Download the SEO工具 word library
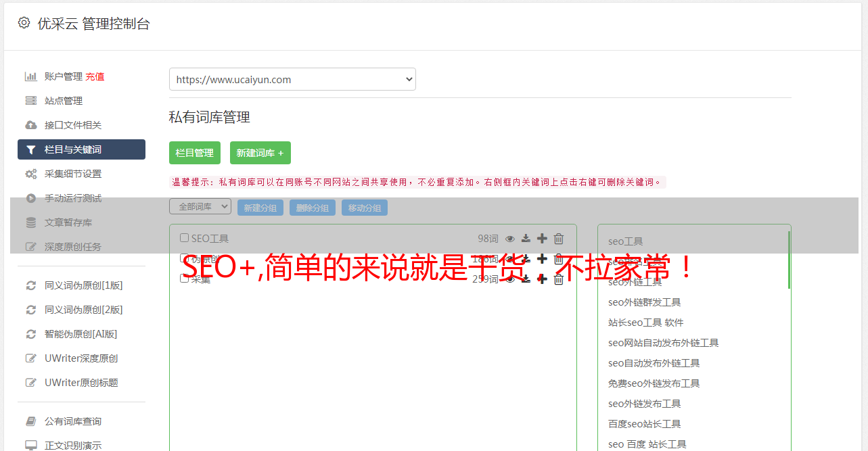Image resolution: width=868 pixels, height=451 pixels. (526, 239)
